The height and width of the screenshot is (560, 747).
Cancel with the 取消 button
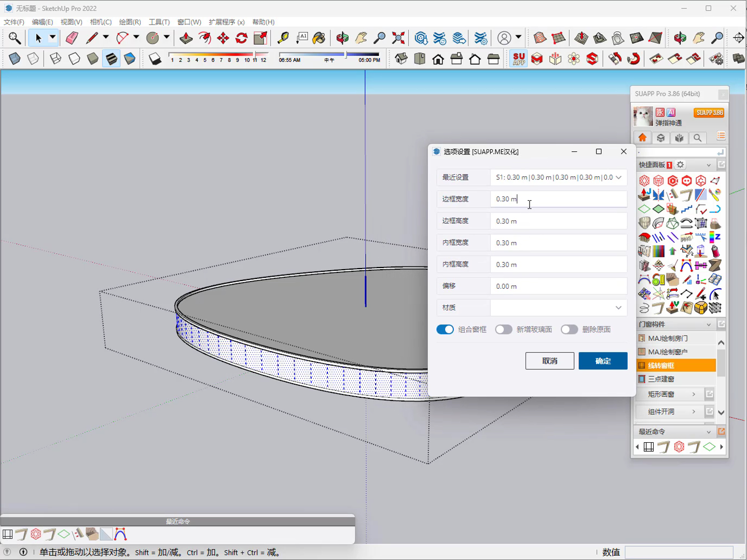[x=550, y=361]
